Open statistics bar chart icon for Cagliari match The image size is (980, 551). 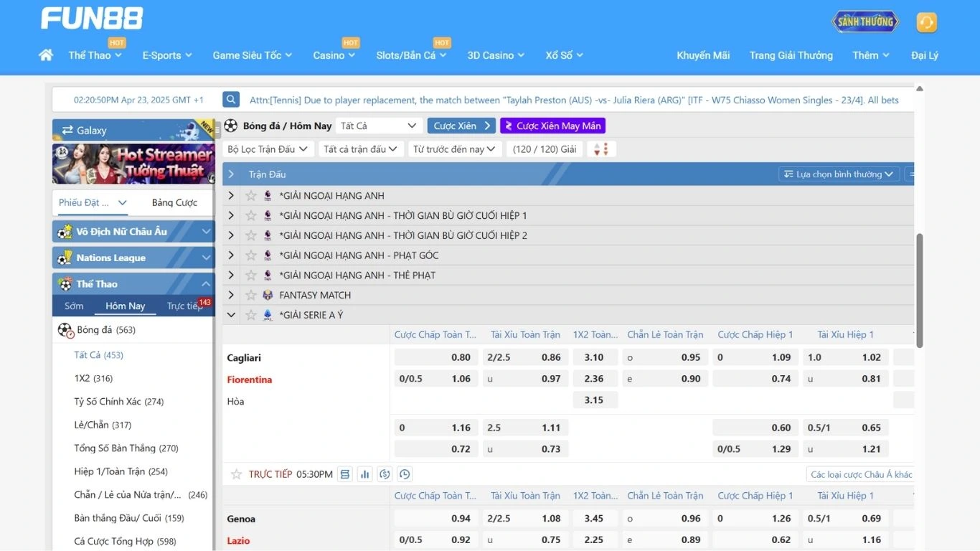[x=365, y=474]
